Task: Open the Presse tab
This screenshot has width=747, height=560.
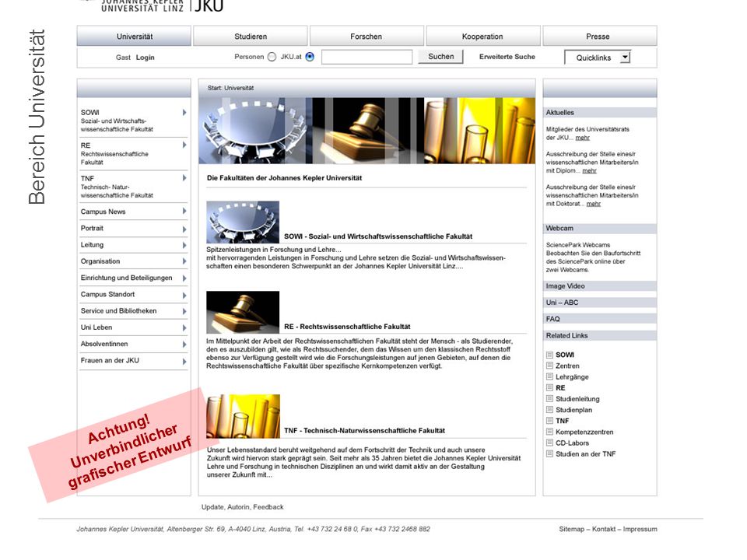Action: (x=600, y=37)
